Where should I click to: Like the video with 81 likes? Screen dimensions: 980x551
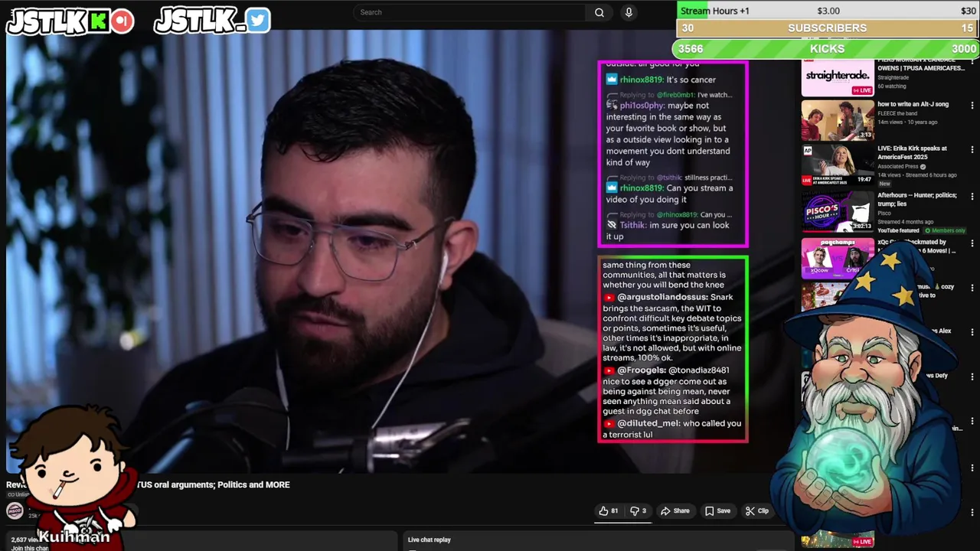click(x=608, y=511)
